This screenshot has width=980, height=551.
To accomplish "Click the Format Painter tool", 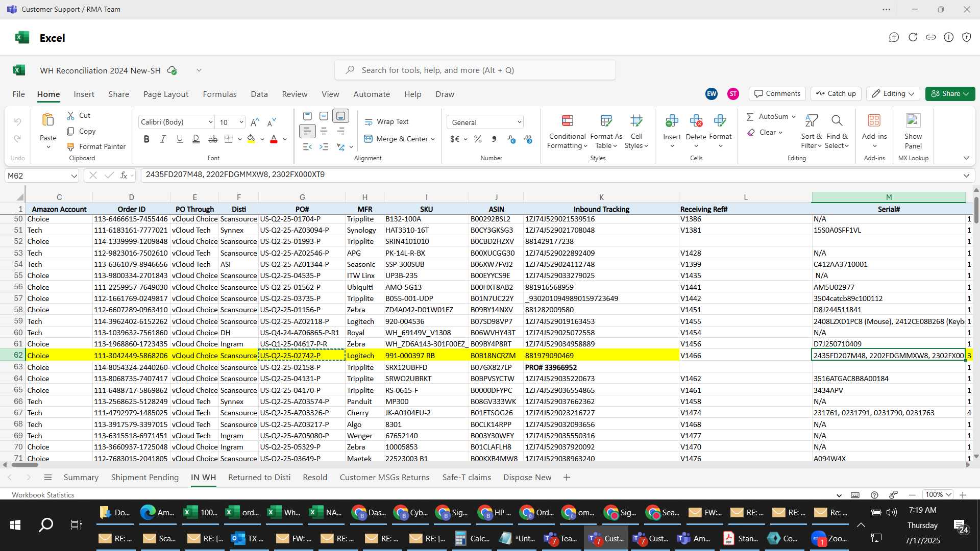I will tap(96, 146).
